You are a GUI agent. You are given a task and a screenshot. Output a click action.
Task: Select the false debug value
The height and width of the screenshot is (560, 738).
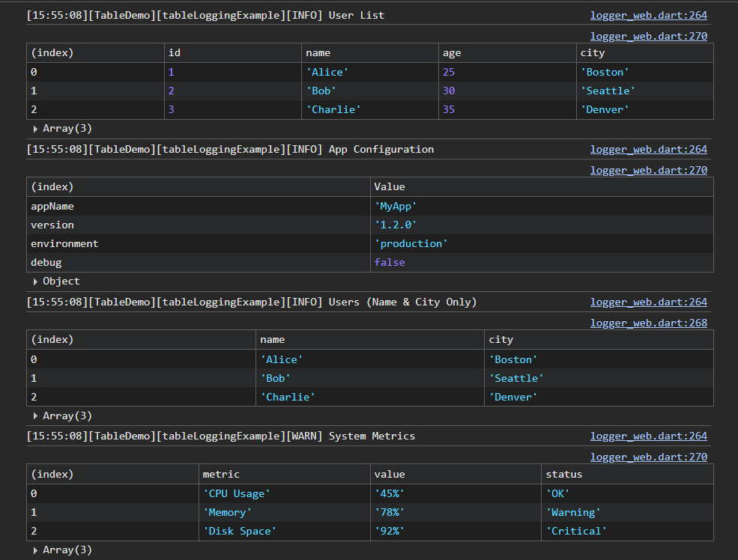pos(390,262)
